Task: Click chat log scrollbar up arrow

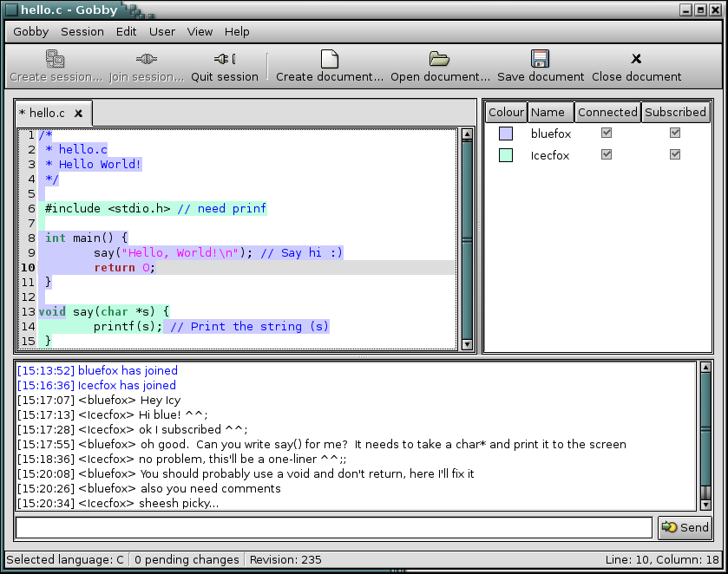Action: tap(705, 368)
